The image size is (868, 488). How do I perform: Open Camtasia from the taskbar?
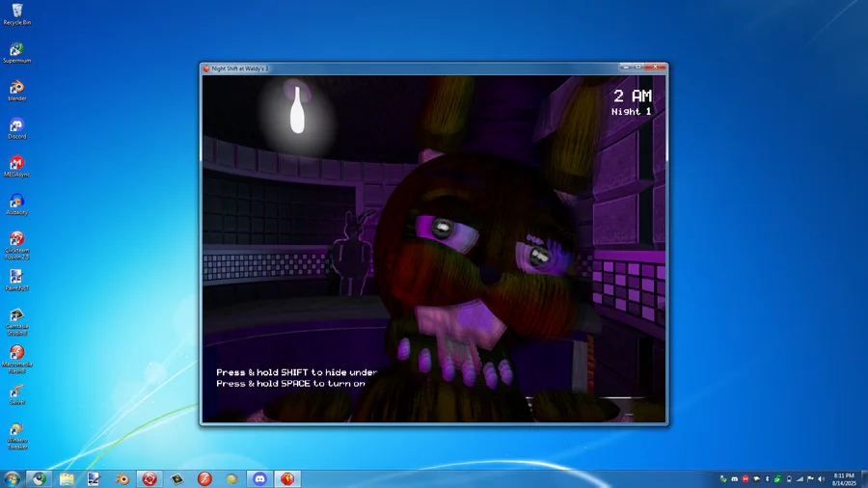[x=177, y=478]
